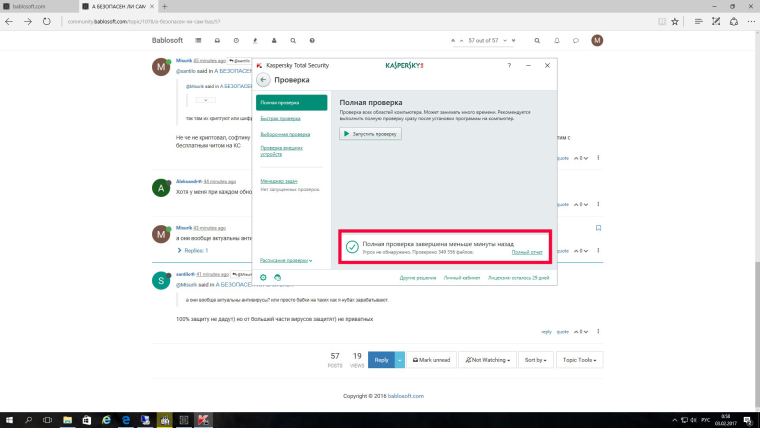Open forum categories list icon
Viewport: 760px width, 428px height.
[198, 41]
